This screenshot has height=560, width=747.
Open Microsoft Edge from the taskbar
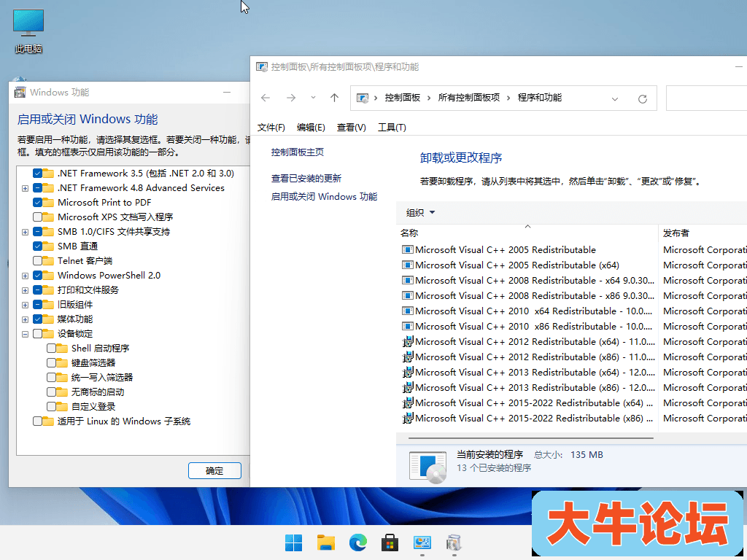click(x=357, y=542)
